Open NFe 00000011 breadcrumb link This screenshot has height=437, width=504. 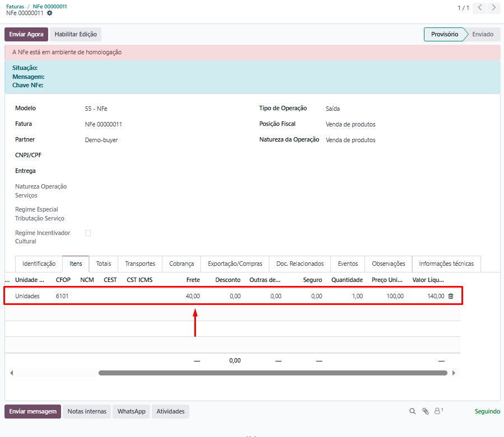point(50,6)
